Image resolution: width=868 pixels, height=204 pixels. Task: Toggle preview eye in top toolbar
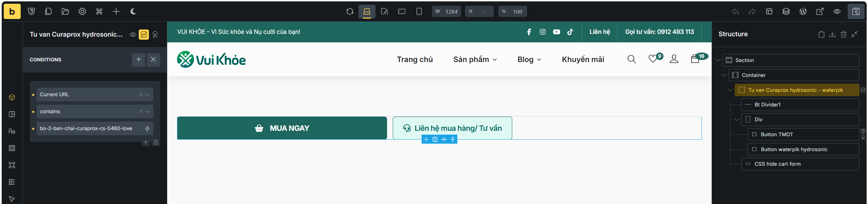point(837,12)
